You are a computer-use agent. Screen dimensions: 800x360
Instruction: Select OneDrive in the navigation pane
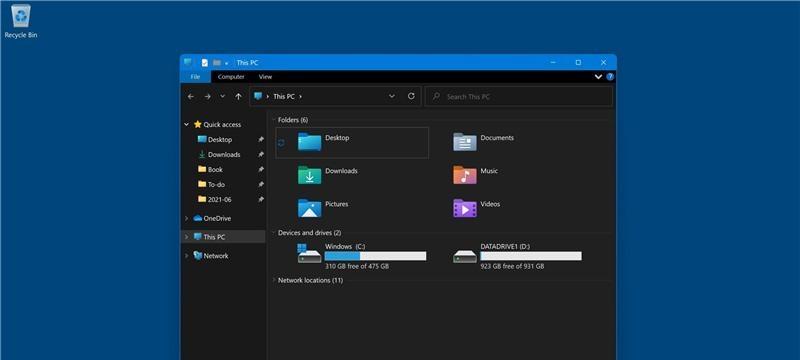[217, 218]
